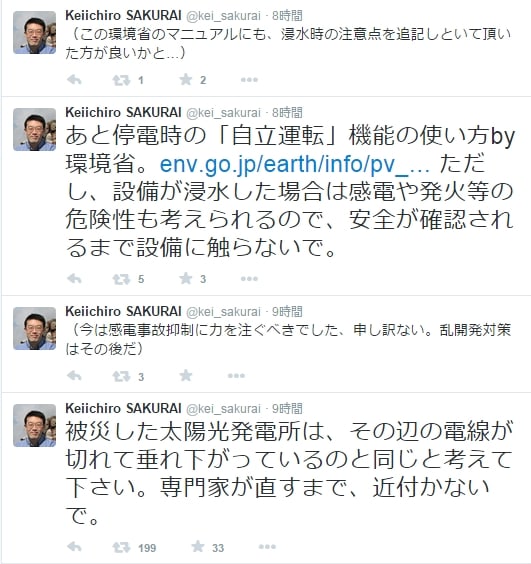Screen dimensions: 531x564
Task: Retweet the first tweet with 1 retweet
Action: (121, 80)
